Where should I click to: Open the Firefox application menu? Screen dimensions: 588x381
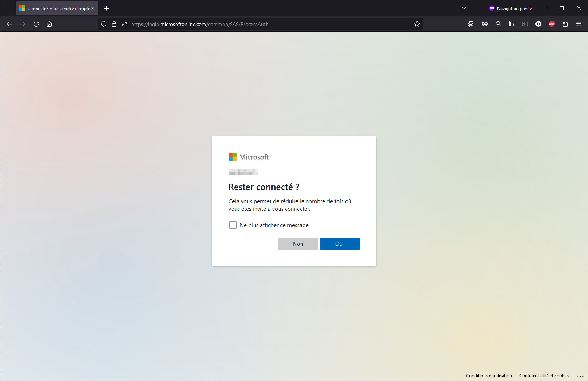pyautogui.click(x=579, y=24)
